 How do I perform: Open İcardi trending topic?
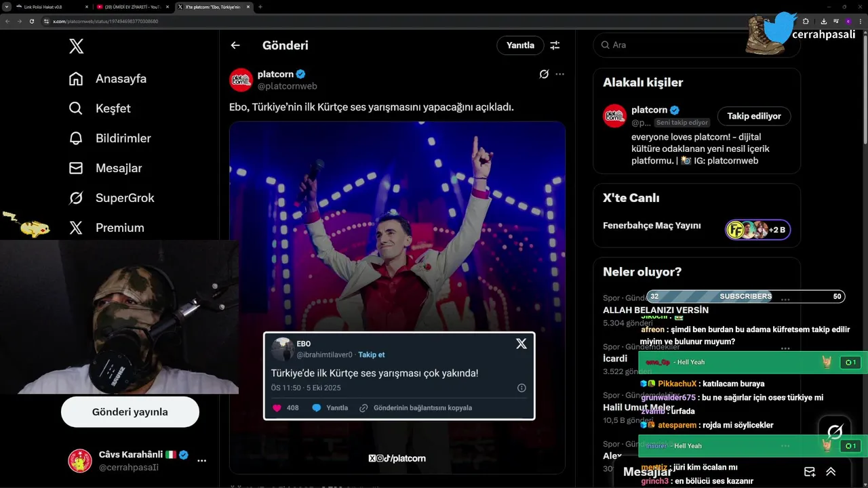[615, 358]
